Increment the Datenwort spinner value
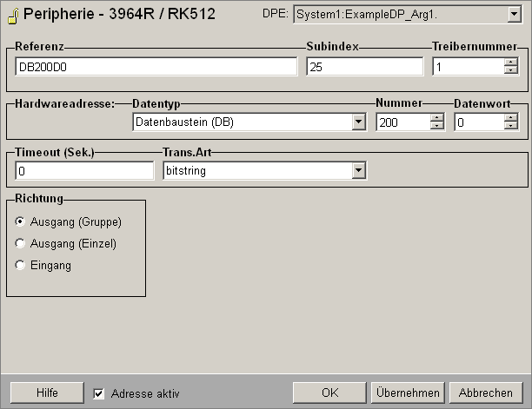The image size is (532, 409). [x=510, y=117]
